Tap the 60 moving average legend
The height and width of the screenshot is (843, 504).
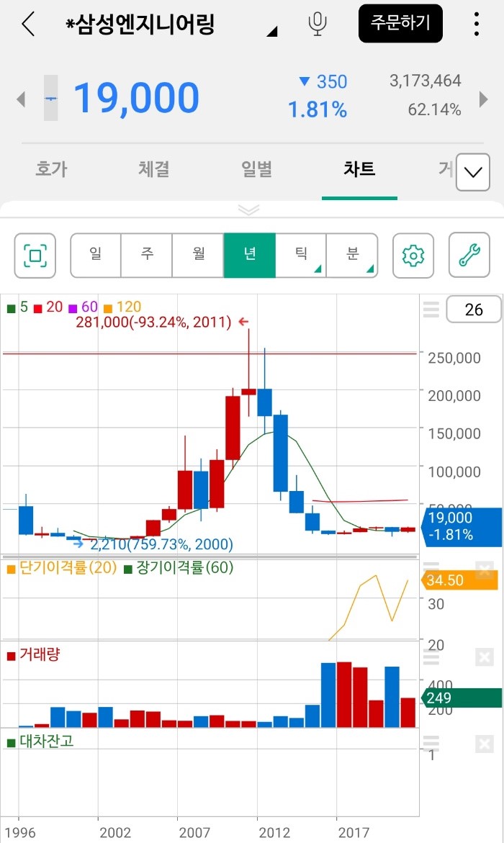(84, 307)
